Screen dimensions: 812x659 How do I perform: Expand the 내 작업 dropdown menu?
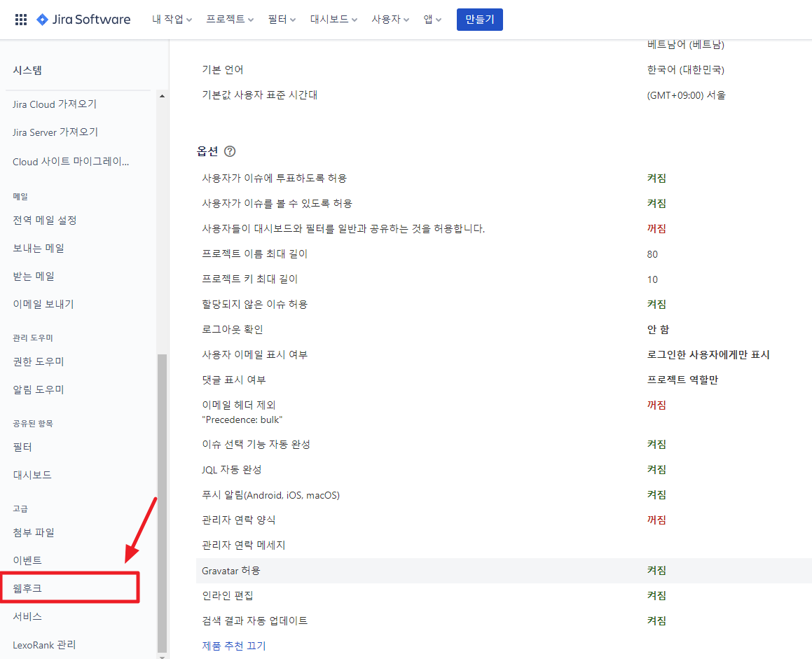[x=172, y=20]
